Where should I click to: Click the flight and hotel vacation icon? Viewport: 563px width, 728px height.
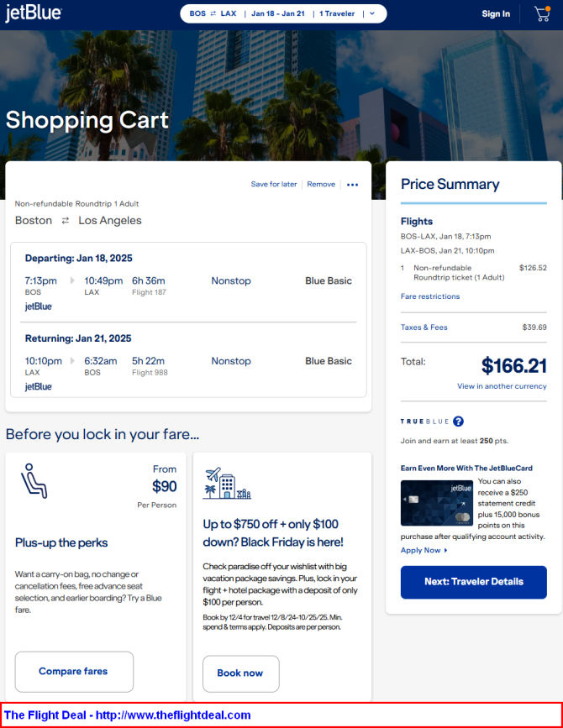227,484
